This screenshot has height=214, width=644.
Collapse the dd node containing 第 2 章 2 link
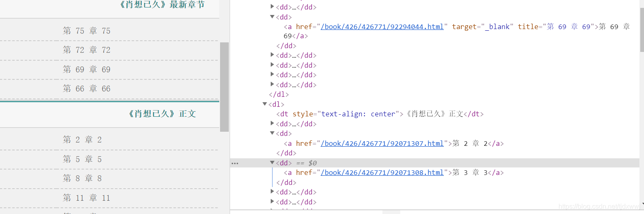pyautogui.click(x=272, y=133)
